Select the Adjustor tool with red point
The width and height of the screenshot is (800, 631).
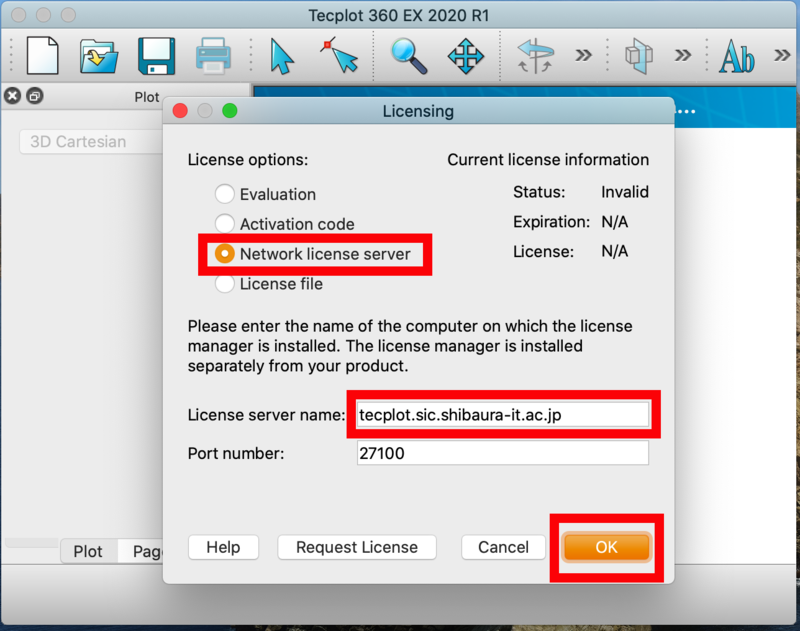coord(339,55)
